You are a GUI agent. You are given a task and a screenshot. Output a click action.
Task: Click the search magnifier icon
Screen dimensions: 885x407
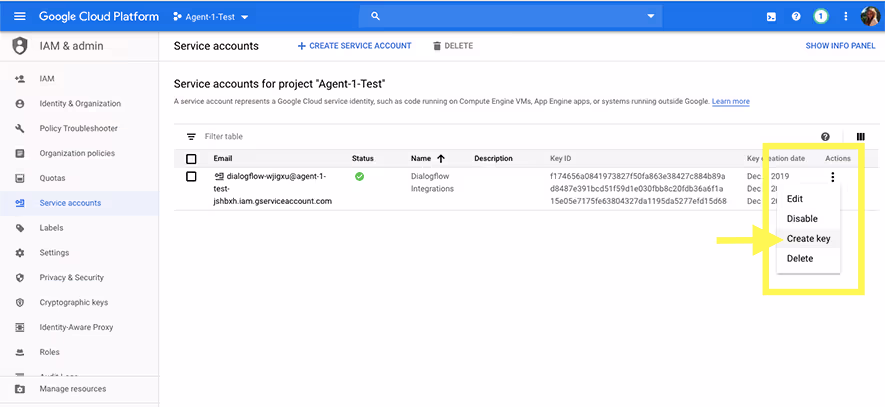click(x=375, y=16)
